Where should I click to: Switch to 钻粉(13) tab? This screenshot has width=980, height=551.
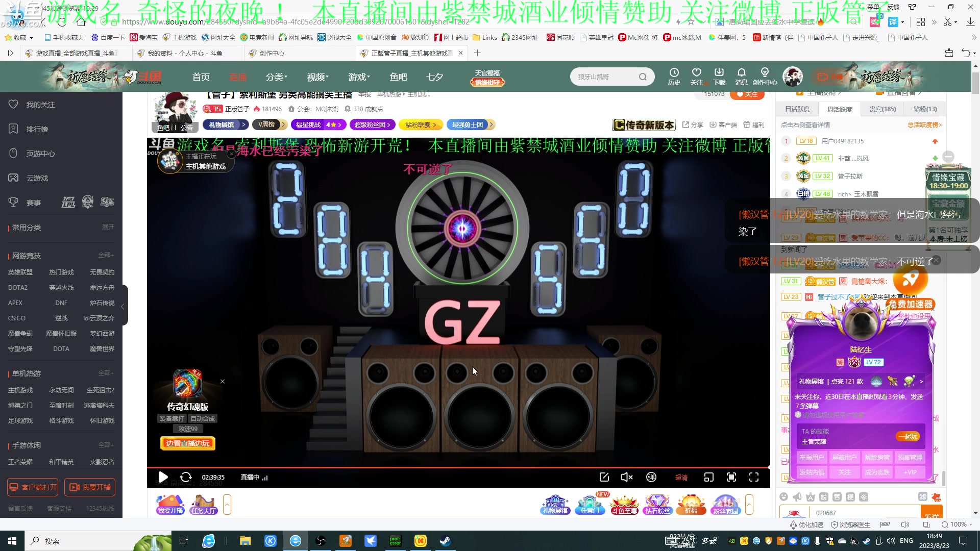pos(925,109)
